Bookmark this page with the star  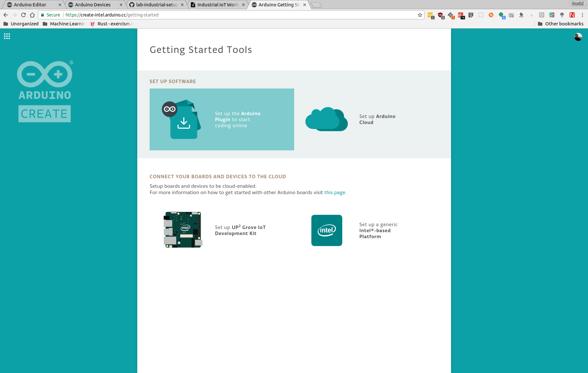[x=420, y=15]
